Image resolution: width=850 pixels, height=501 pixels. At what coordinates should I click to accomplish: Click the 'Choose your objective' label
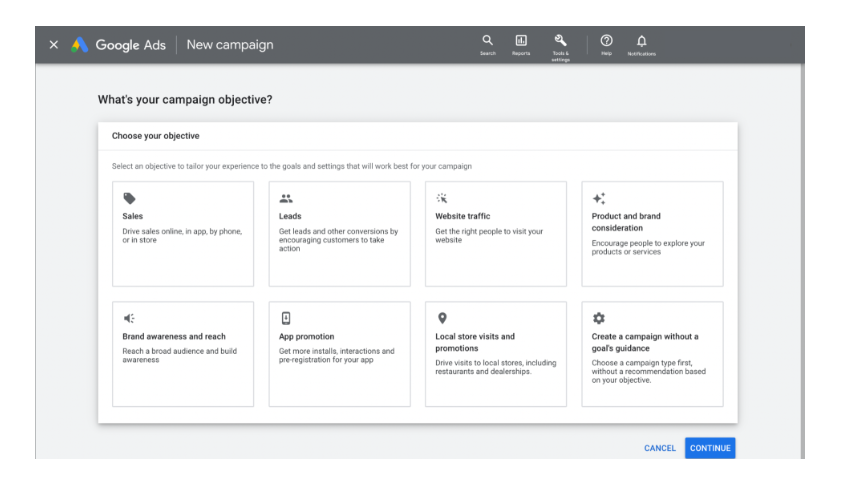(x=156, y=136)
